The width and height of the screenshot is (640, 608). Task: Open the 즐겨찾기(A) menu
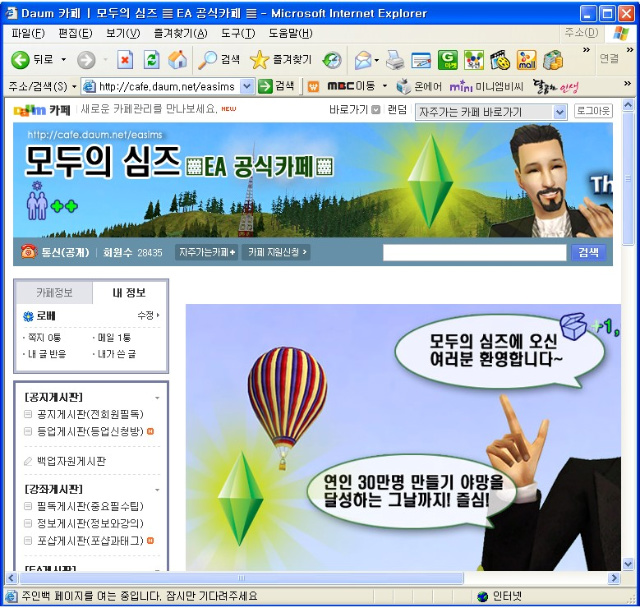[180, 33]
